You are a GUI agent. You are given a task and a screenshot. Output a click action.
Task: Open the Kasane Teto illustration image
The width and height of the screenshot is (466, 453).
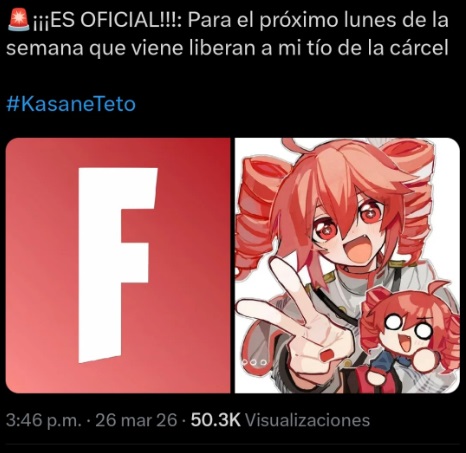(x=347, y=266)
